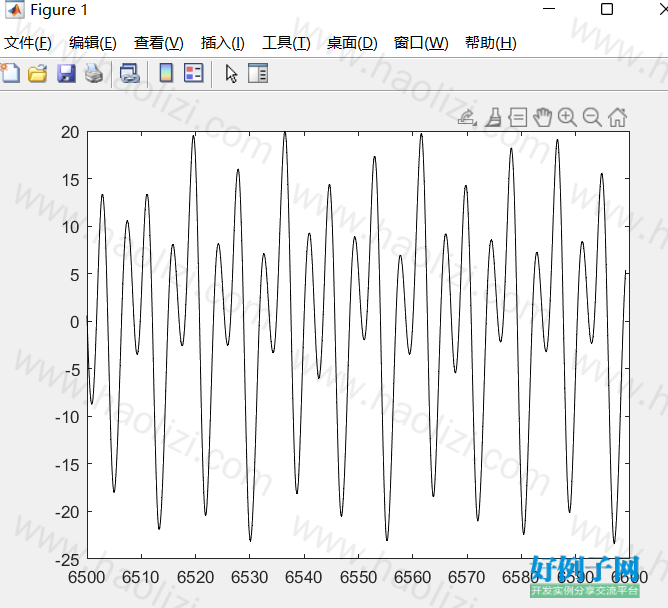
Task: Click the x-axis label 6540
Action: pyautogui.click(x=304, y=578)
